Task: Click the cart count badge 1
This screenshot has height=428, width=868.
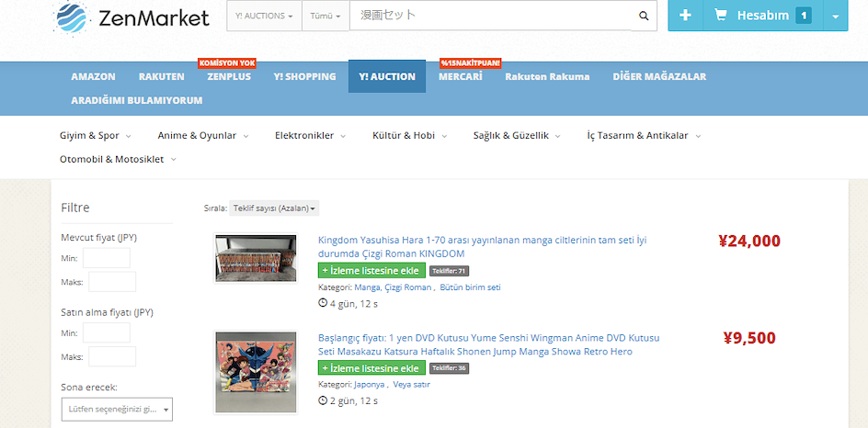Action: (x=804, y=16)
